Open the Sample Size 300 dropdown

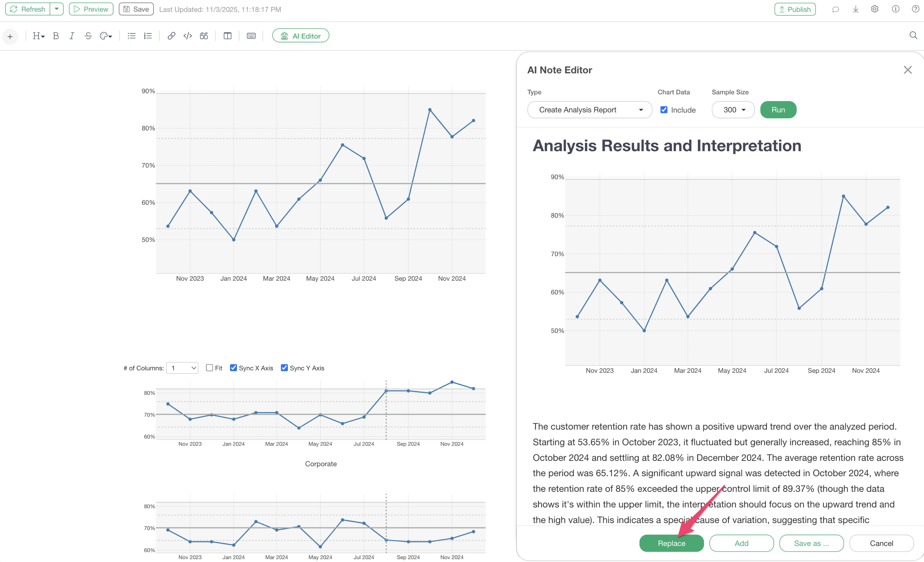point(733,110)
